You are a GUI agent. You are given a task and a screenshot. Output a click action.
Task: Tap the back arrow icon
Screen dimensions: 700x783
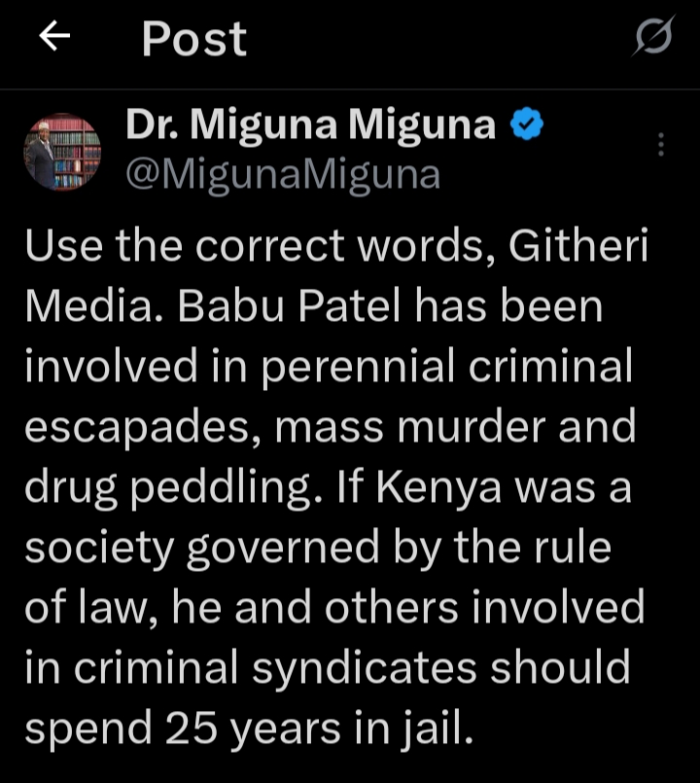pos(55,37)
